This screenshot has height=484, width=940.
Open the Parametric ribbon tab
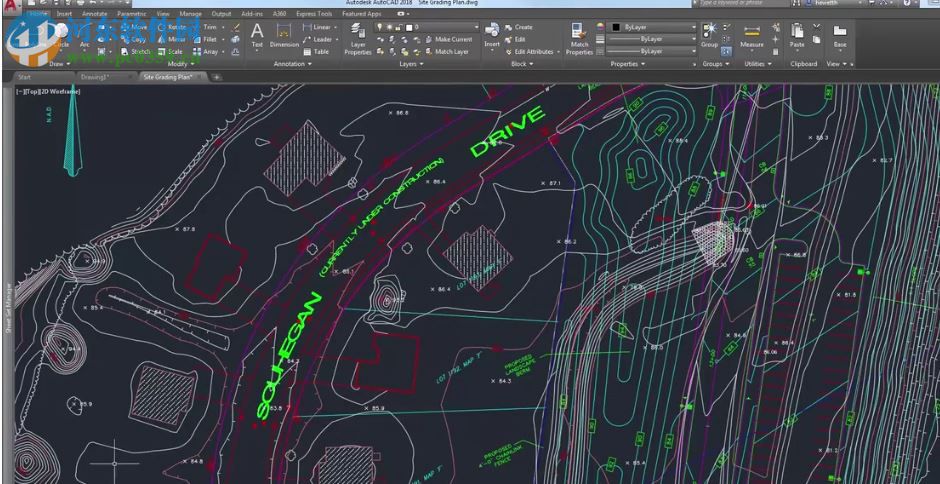point(131,13)
